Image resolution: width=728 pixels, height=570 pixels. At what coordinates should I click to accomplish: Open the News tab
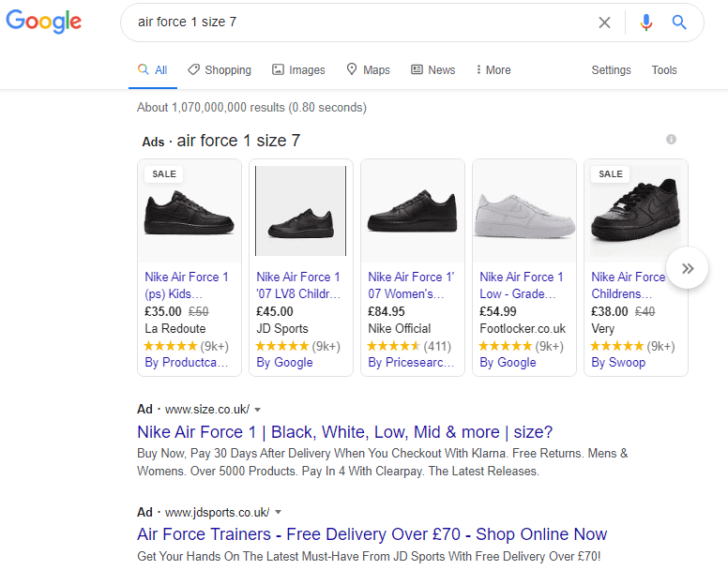coord(432,70)
